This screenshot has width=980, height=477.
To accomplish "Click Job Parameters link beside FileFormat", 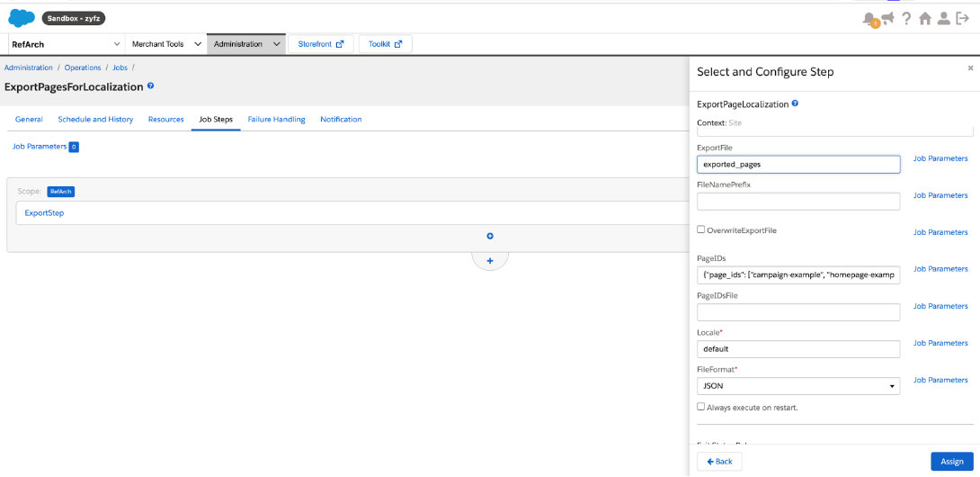I will (x=940, y=380).
